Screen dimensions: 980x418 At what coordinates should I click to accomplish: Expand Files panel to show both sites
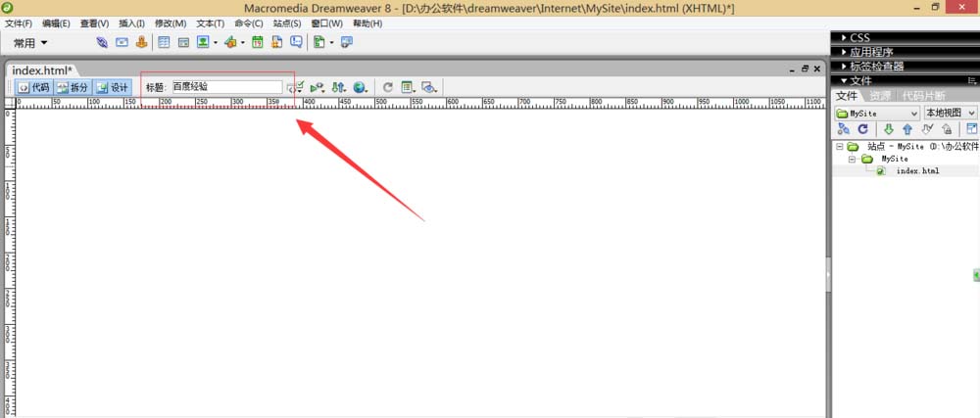[972, 129]
